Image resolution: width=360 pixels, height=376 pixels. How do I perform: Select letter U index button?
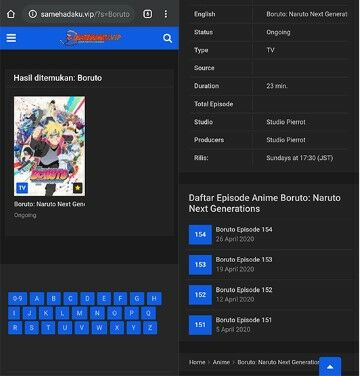click(65, 328)
